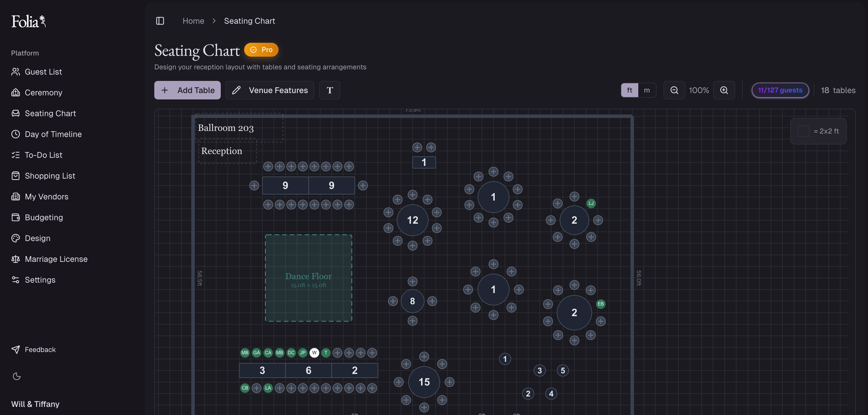Click the Add Table button
Image resolution: width=868 pixels, height=415 pixels.
click(x=187, y=90)
